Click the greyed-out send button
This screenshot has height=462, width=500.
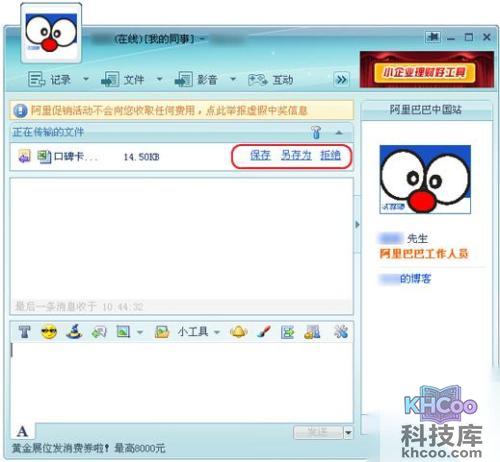pos(318,432)
